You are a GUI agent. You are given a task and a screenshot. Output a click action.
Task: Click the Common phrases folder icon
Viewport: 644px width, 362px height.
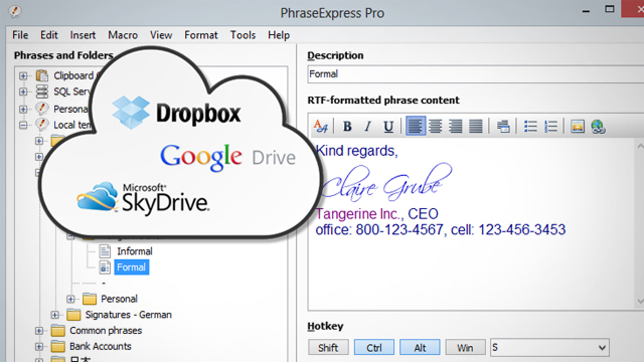[x=58, y=331]
